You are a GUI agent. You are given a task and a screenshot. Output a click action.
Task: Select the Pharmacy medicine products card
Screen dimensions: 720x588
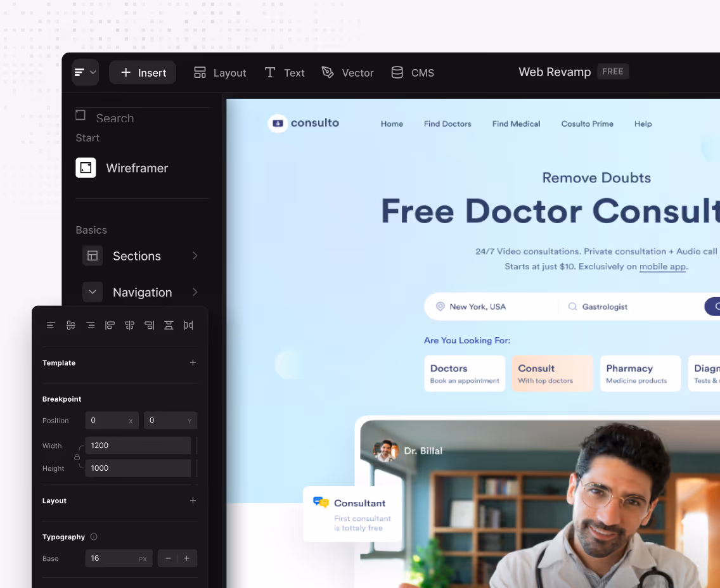coord(641,373)
